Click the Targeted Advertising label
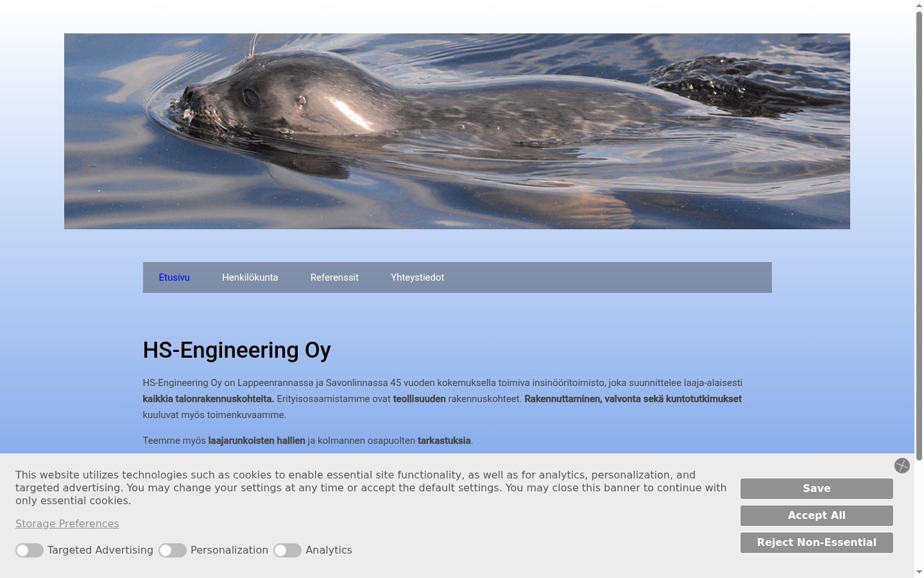This screenshot has width=924, height=578. click(100, 550)
